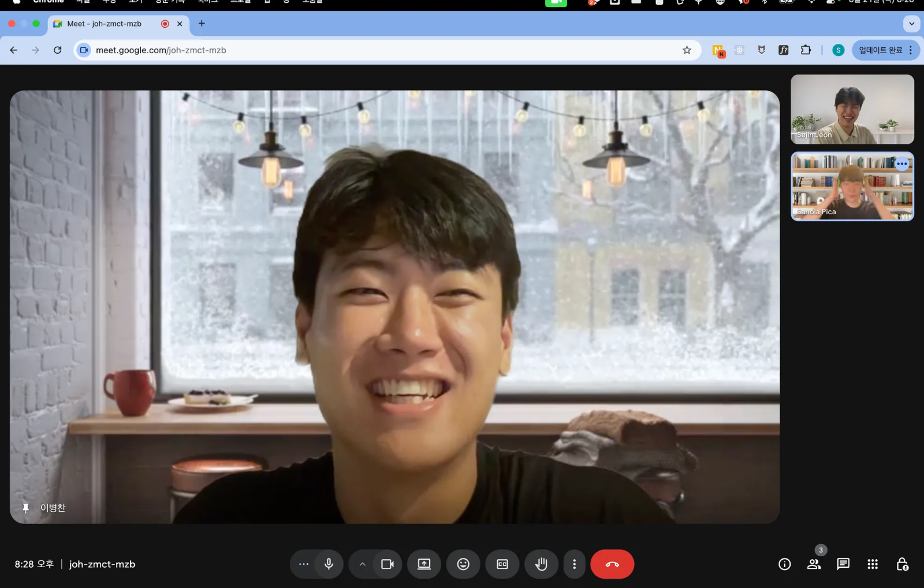
Task: Open audio settings three-dot menu
Action: point(303,564)
